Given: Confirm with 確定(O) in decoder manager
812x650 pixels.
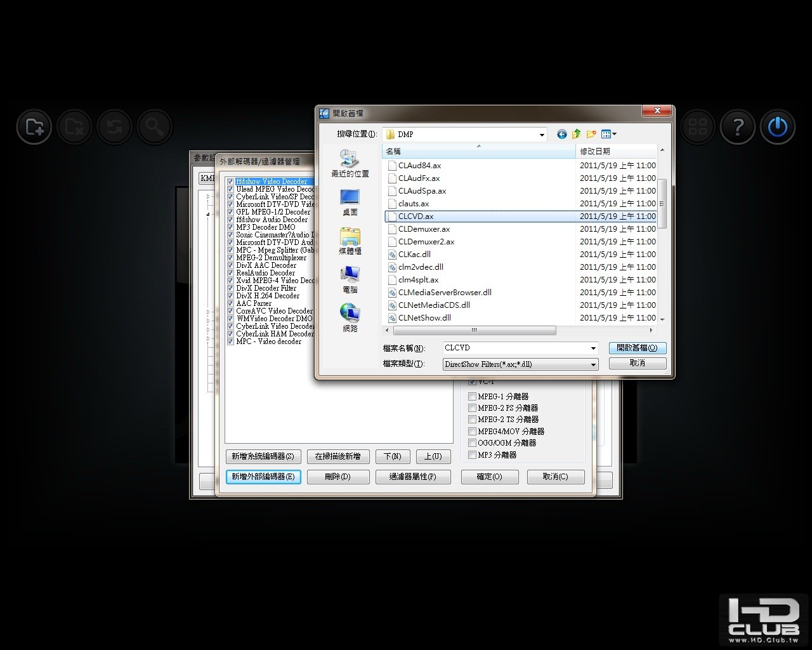Looking at the screenshot, I should pyautogui.click(x=490, y=477).
